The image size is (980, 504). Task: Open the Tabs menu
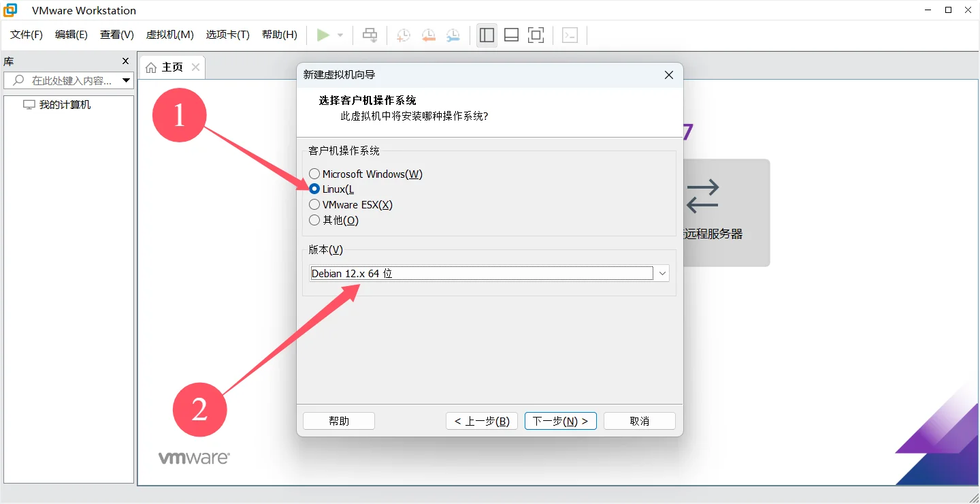tap(228, 35)
